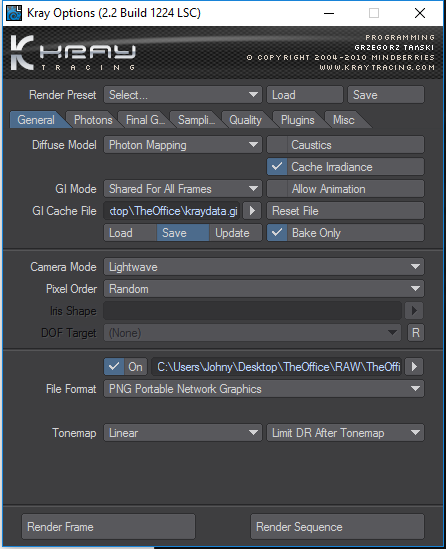Select Update mode for GI cache
Screen dimensions: 446x549
point(236,233)
